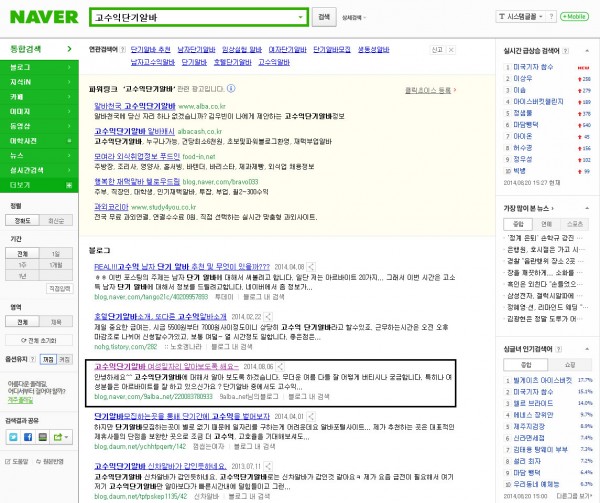Set period to 1일
600x503 pixels.
click(x=56, y=254)
